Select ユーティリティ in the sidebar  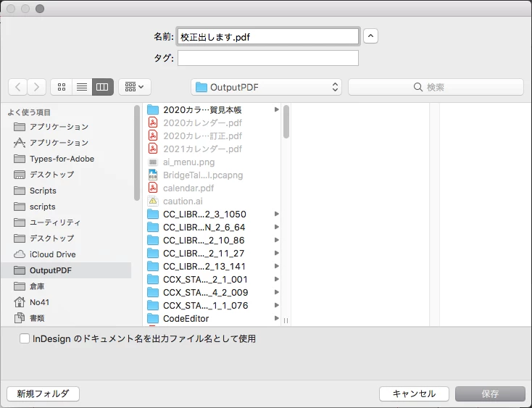(66, 222)
